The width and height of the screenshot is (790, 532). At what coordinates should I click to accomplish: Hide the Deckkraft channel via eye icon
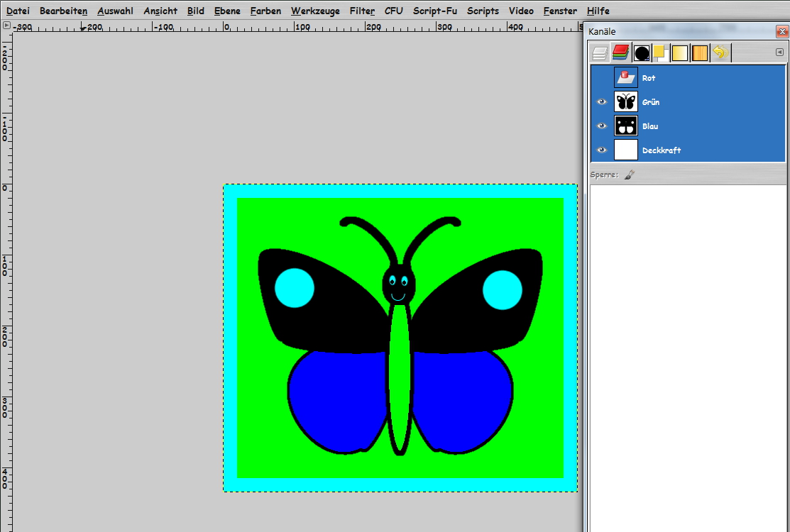(602, 150)
